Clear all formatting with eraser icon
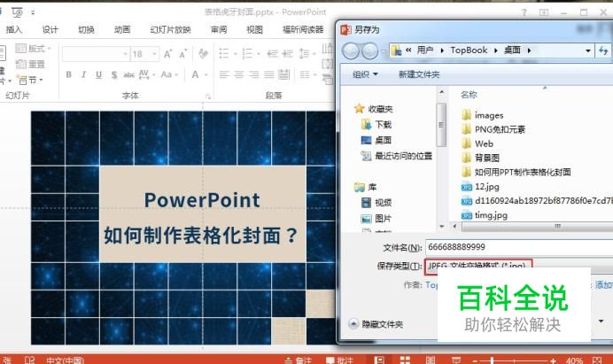 (x=203, y=53)
